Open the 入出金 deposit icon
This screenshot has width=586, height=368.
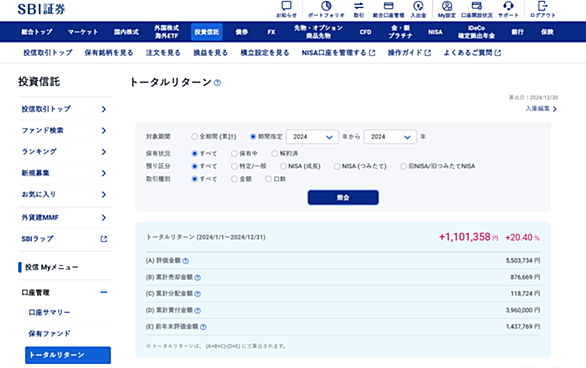click(418, 6)
